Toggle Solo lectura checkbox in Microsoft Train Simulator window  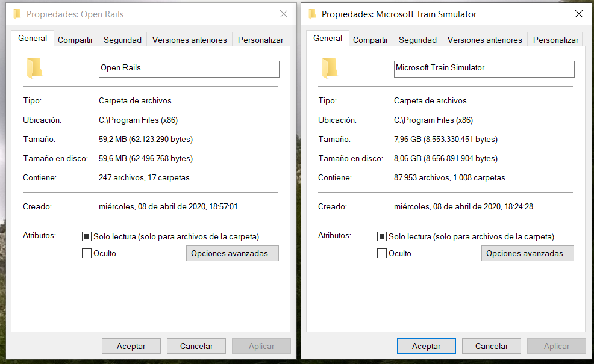[382, 236]
